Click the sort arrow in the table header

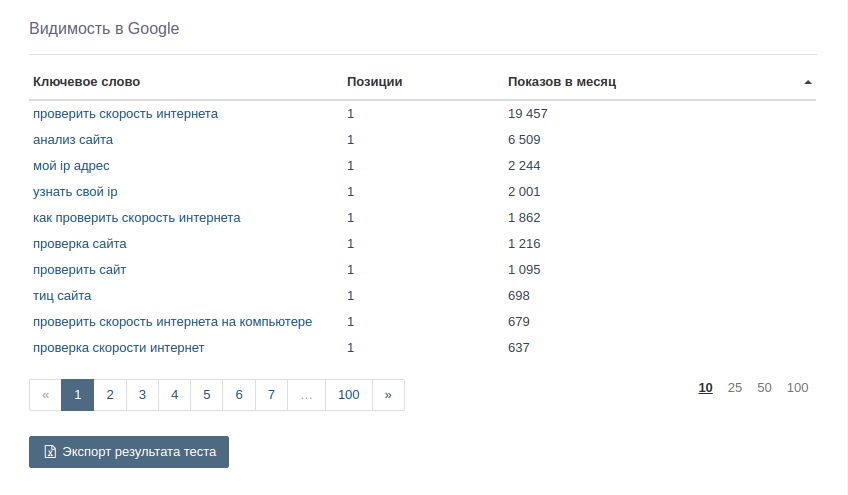point(807,82)
